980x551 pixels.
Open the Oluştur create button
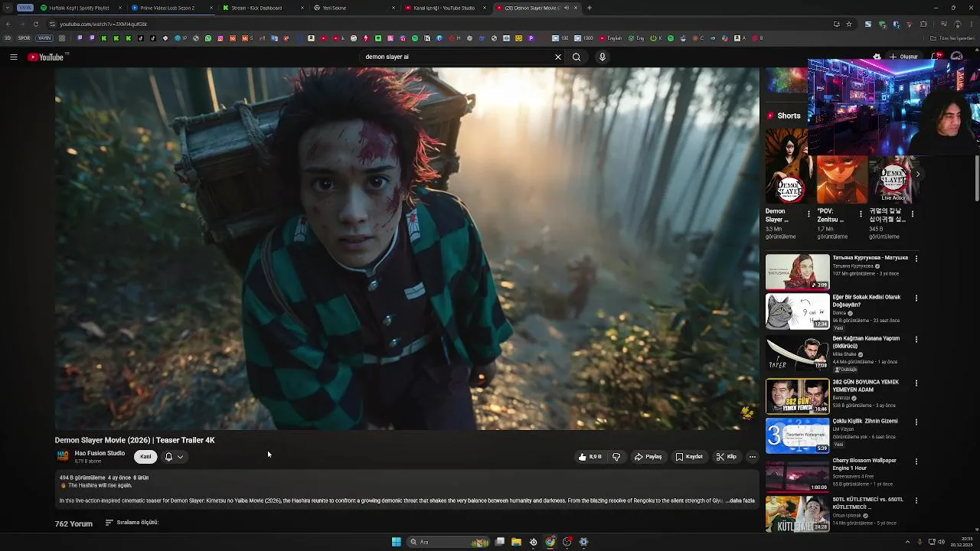tap(904, 57)
